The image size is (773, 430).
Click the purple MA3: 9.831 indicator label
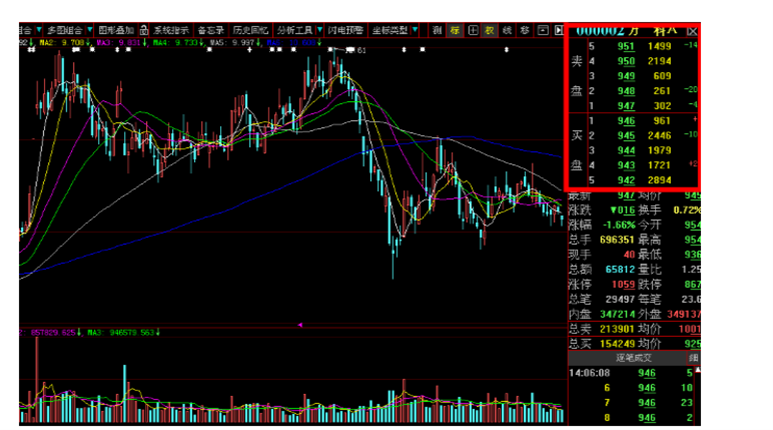tap(121, 43)
